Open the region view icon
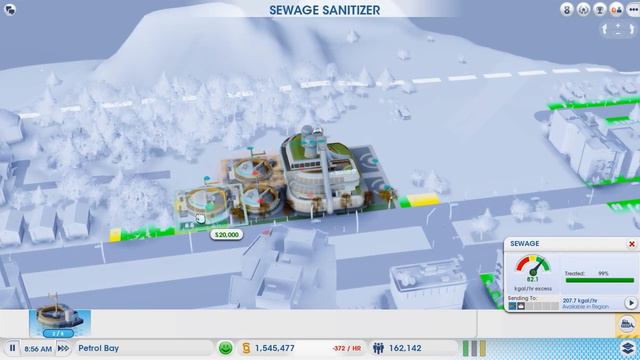 pyautogui.click(x=567, y=9)
